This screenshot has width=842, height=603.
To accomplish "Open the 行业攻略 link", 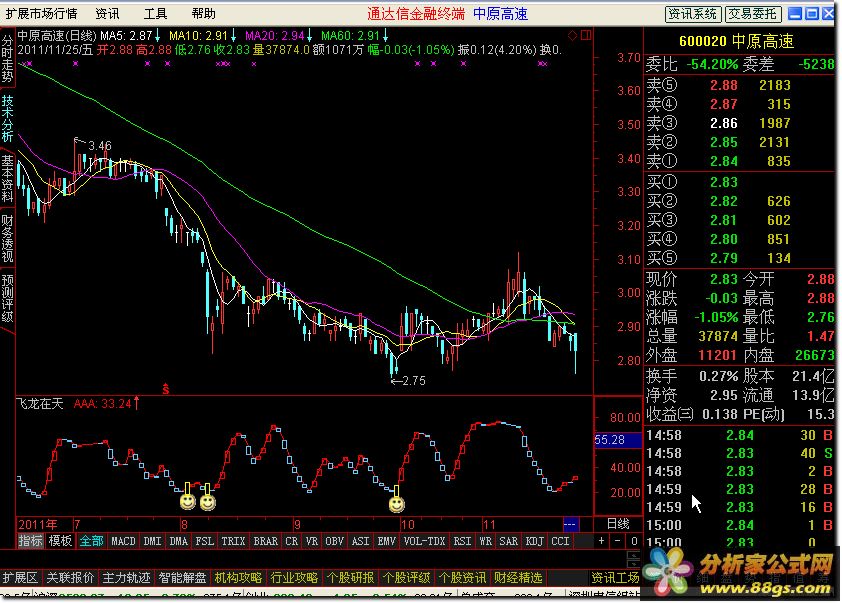I will point(294,578).
